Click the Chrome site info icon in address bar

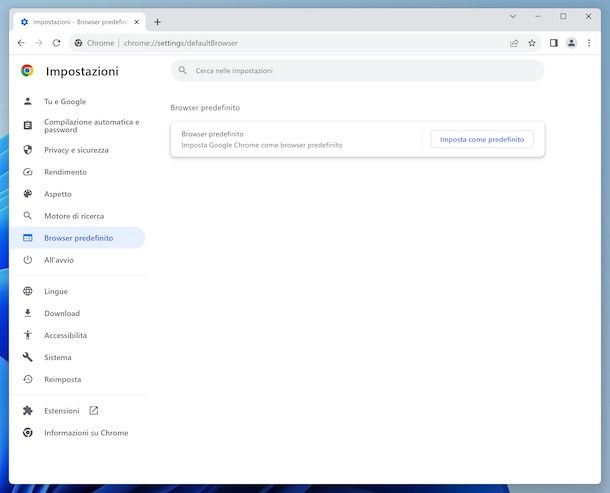coord(78,43)
